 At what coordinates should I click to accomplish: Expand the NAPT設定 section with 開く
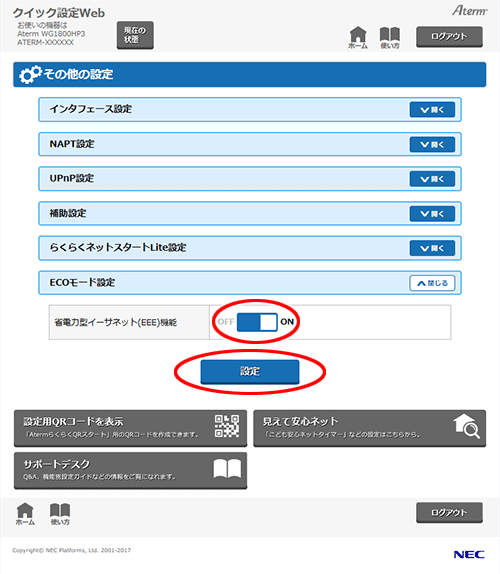click(432, 144)
